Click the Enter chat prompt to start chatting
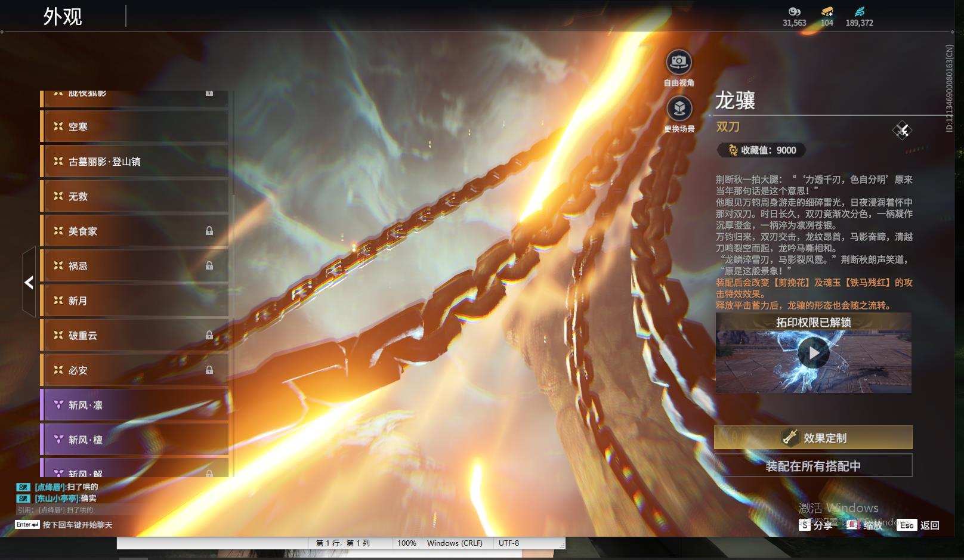The height and width of the screenshot is (560, 964). 64,525
